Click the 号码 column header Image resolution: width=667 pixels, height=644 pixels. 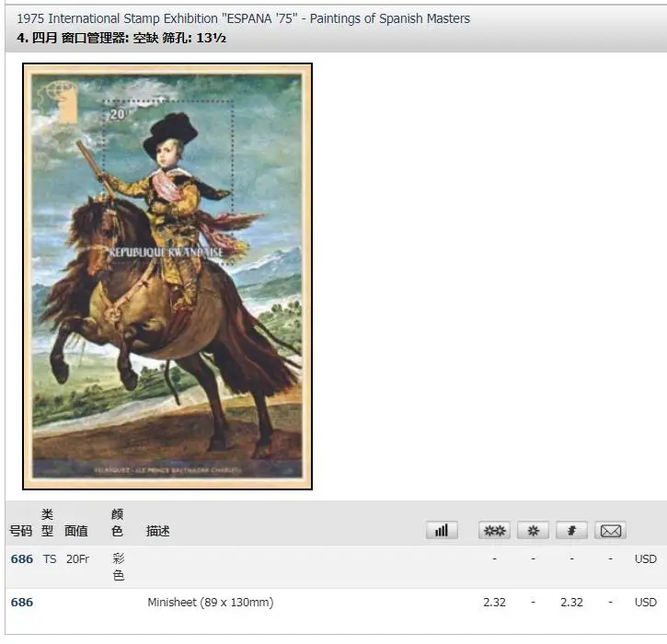coord(20,531)
